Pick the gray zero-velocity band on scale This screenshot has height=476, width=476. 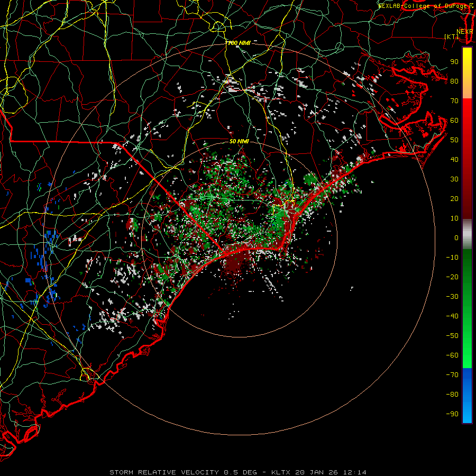[467, 234]
